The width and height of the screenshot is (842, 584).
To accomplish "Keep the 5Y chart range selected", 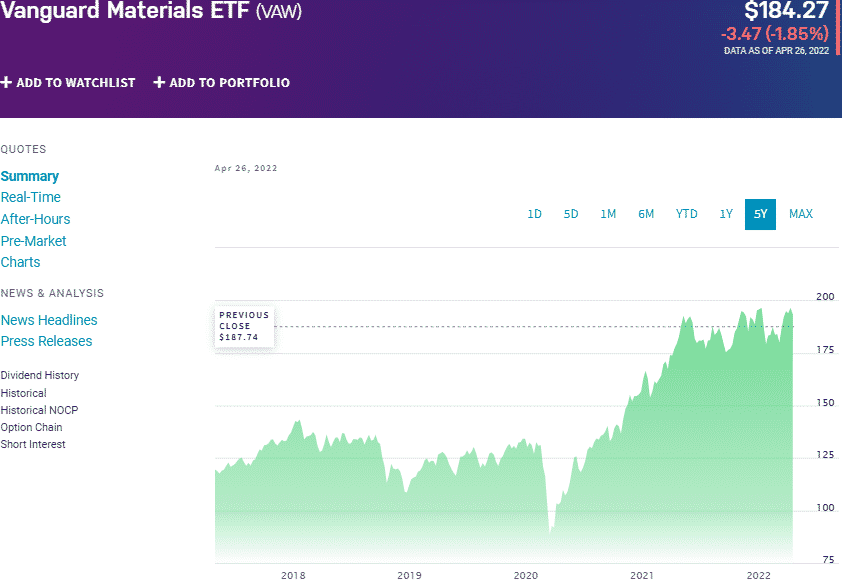I will 760,214.
